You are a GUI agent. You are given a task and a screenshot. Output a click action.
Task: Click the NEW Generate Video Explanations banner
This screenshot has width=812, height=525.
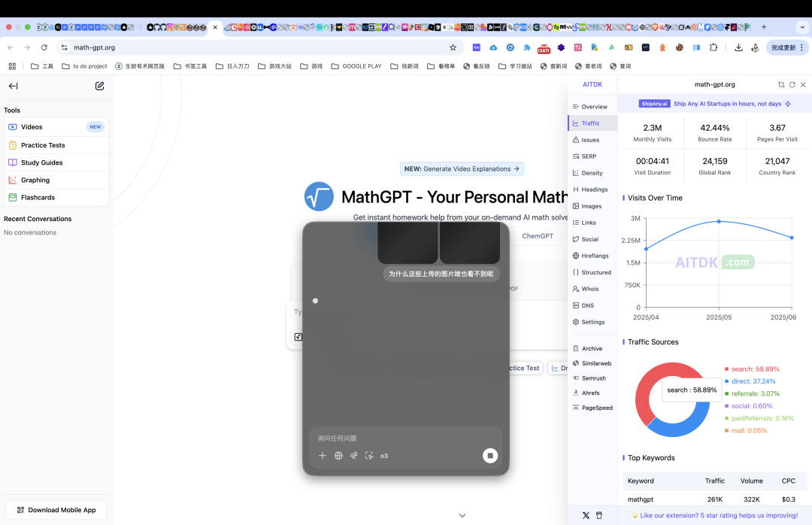pyautogui.click(x=462, y=169)
